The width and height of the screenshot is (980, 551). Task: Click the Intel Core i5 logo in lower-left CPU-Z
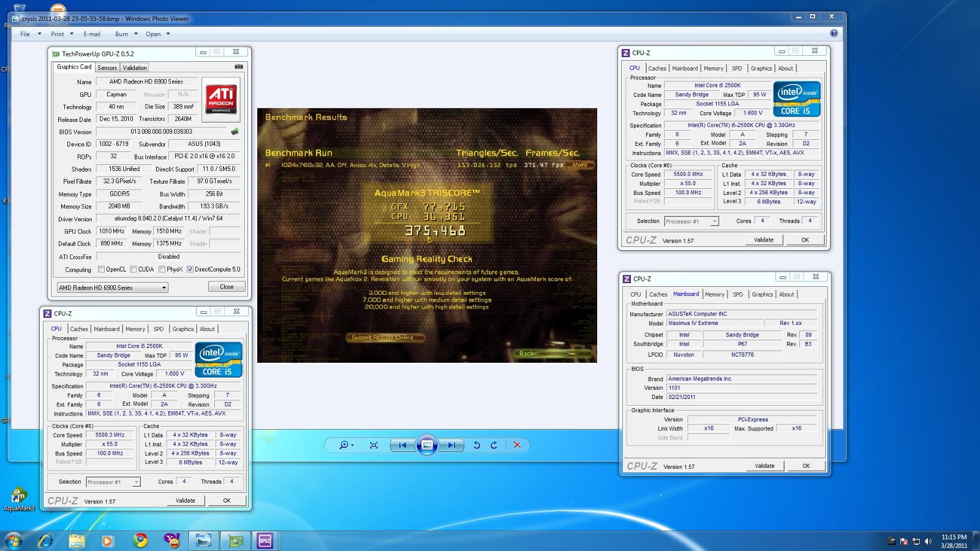coord(219,360)
